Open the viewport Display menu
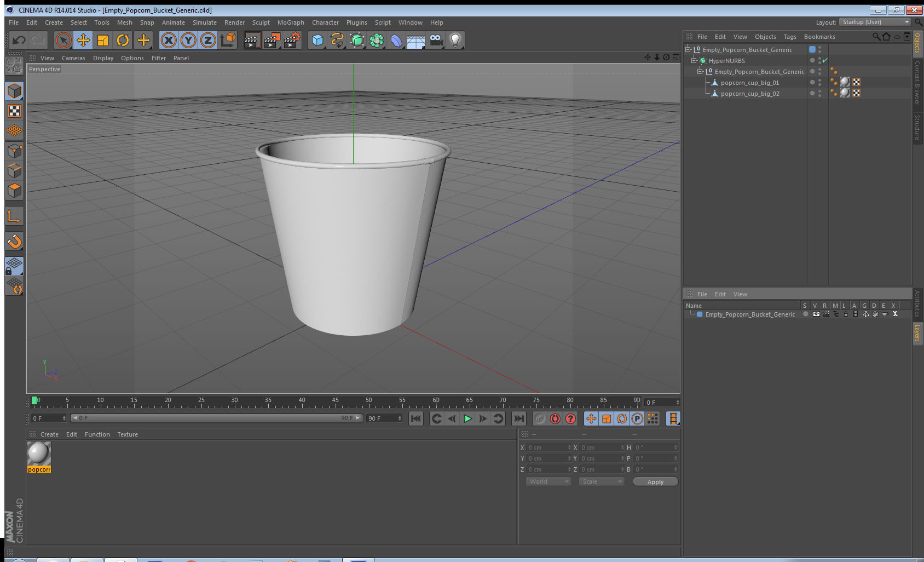This screenshot has width=924, height=562. tap(103, 58)
